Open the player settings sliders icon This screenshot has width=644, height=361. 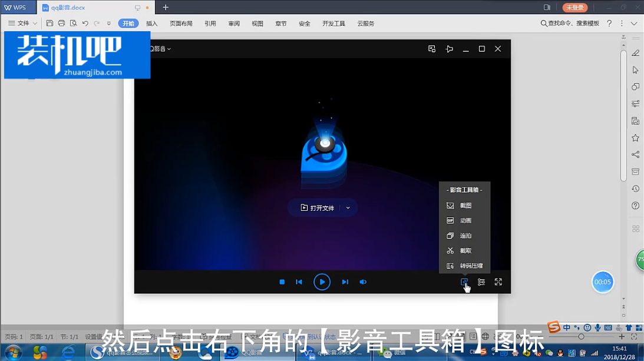[481, 282]
